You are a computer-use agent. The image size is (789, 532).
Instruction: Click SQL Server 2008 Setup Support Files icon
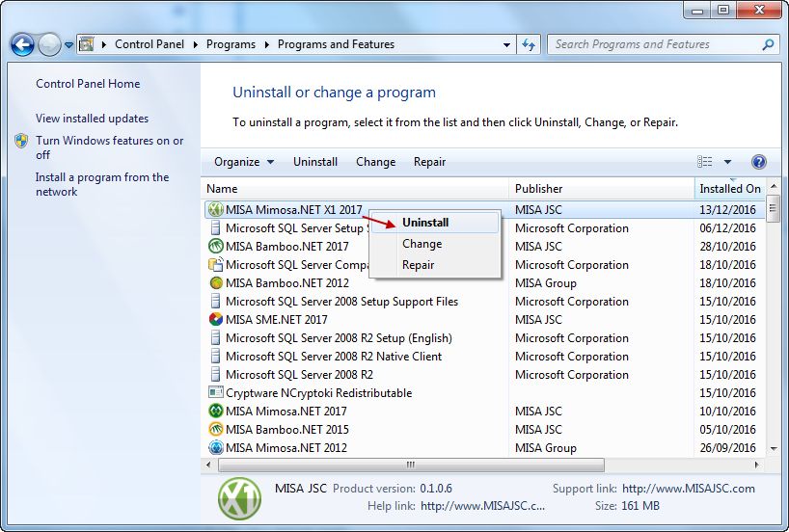pos(216,302)
